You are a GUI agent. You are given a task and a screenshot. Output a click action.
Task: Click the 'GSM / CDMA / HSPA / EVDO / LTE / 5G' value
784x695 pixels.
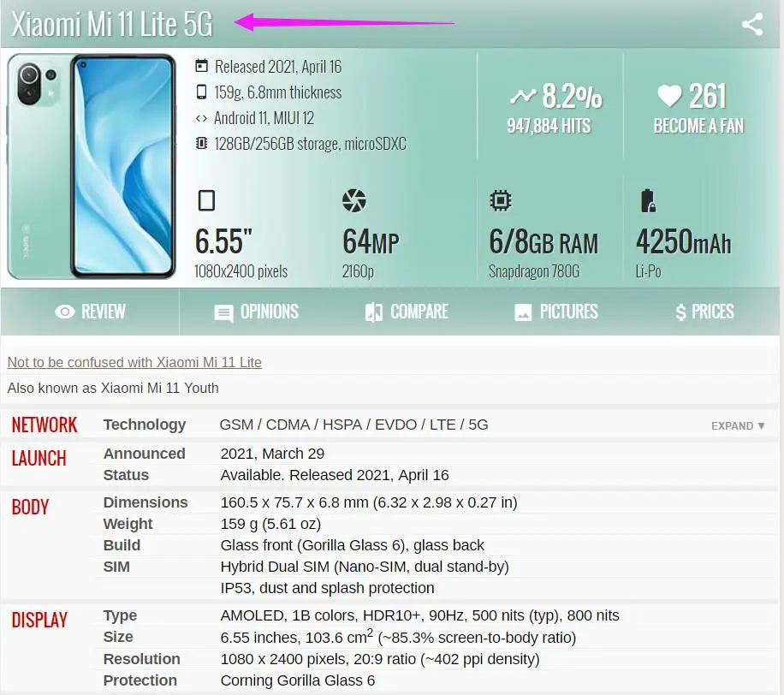tap(354, 425)
